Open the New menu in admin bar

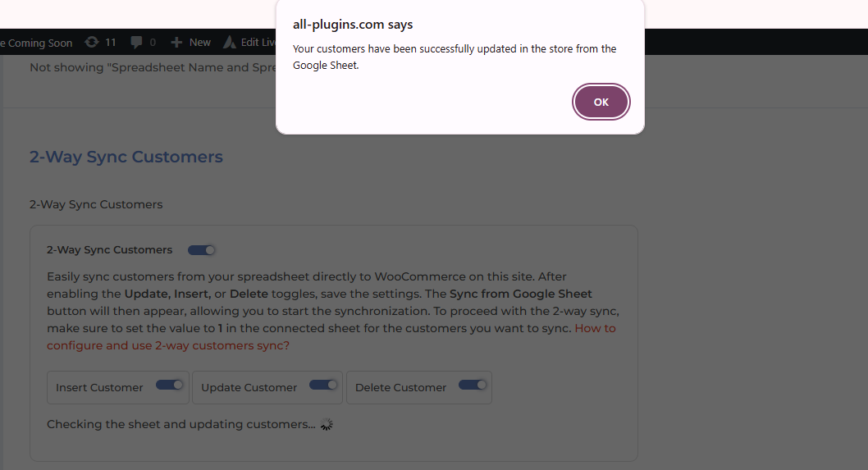tap(199, 42)
